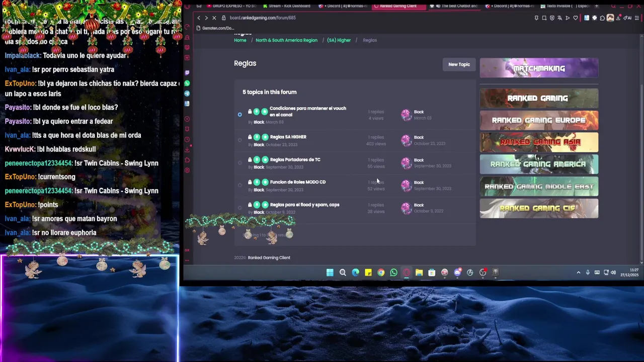Image resolution: width=644 pixels, height=362 pixels.
Task: Select the radio for Funcion de Roles MODO CD
Action: click(x=239, y=185)
